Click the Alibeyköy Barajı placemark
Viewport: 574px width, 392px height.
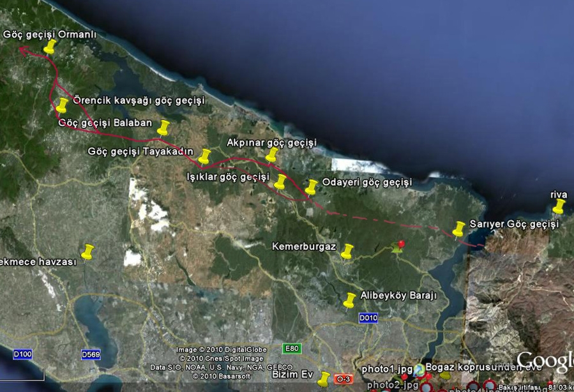point(350,299)
